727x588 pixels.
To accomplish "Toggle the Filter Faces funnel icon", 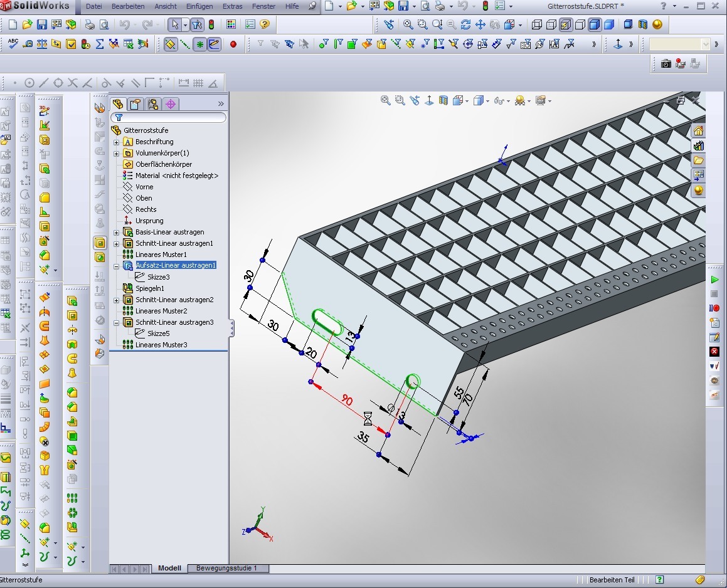I will click(353, 44).
